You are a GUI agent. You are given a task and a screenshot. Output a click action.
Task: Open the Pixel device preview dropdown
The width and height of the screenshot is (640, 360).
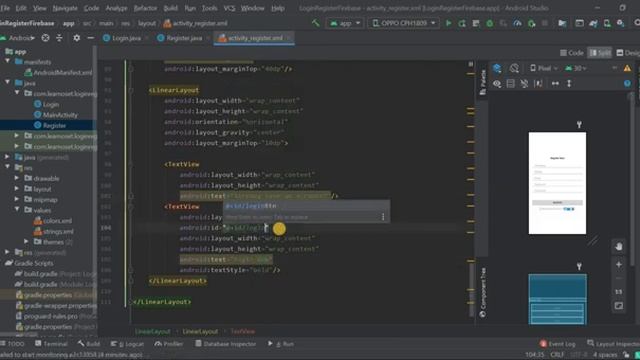pos(543,68)
